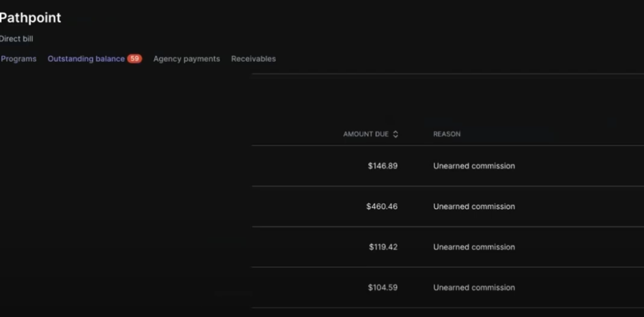The height and width of the screenshot is (317, 644).
Task: Click the word Outstanding in the active tab
Action: [x=69, y=59]
